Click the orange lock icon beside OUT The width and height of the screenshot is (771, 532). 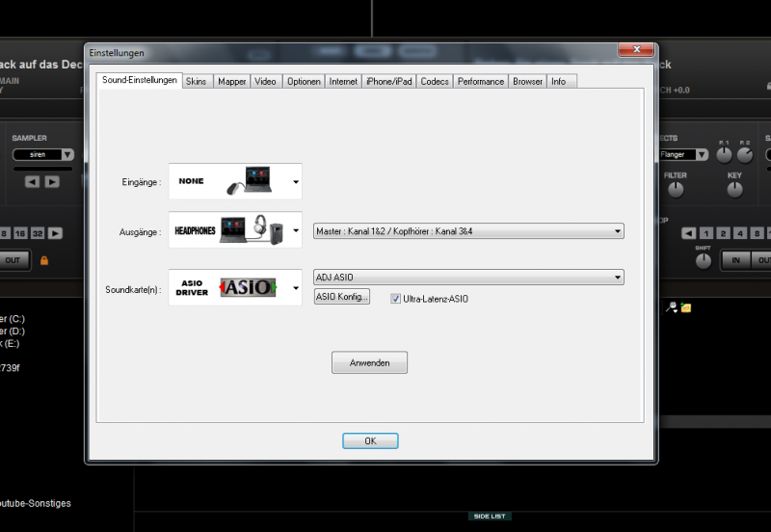(x=43, y=260)
